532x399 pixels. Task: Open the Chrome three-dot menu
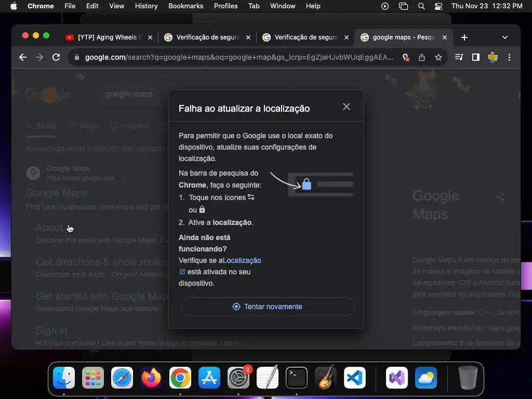(509, 57)
